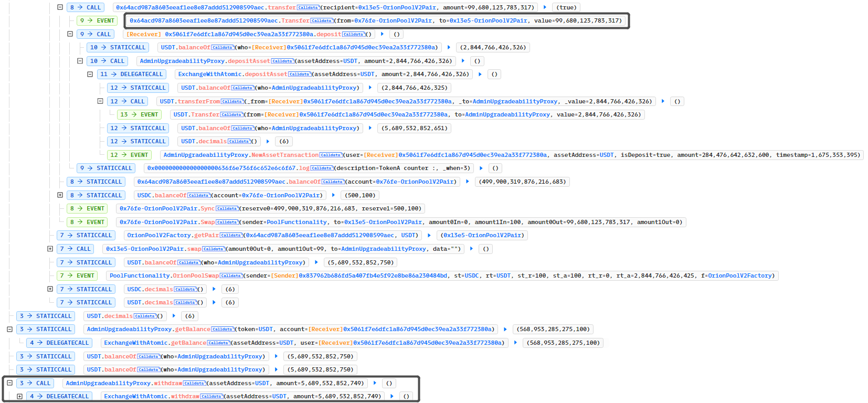Click Calldata badge on 3 STATICCALL USDT.decimals
Viewport: 868px width, 403px height.
coord(145,316)
